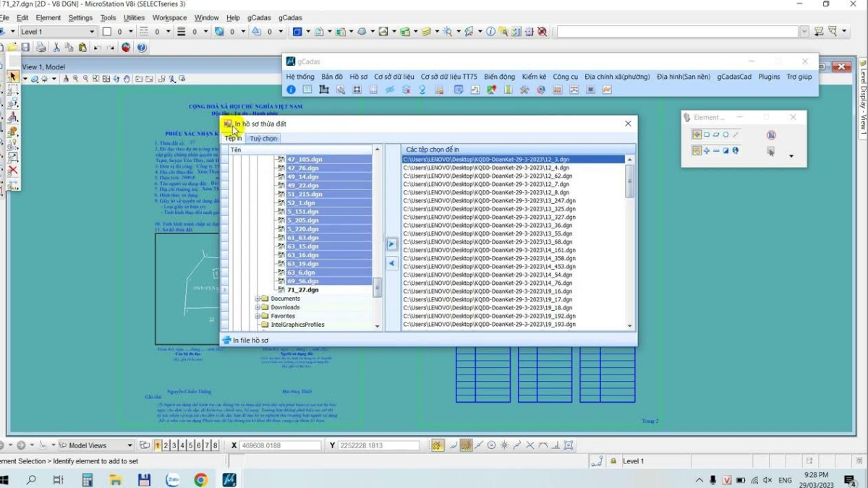This screenshot has height=488, width=868.
Task: Click the selected files list vertical scrollbar
Action: (630, 241)
